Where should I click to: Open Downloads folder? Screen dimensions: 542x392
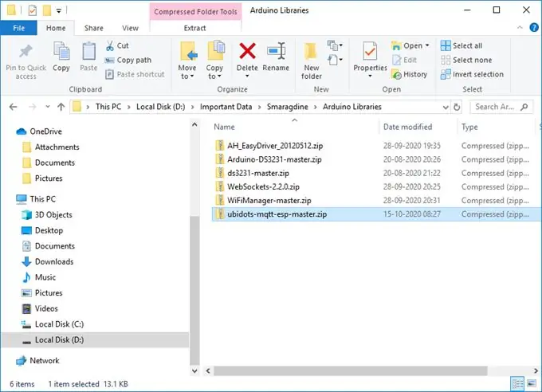pyautogui.click(x=54, y=261)
